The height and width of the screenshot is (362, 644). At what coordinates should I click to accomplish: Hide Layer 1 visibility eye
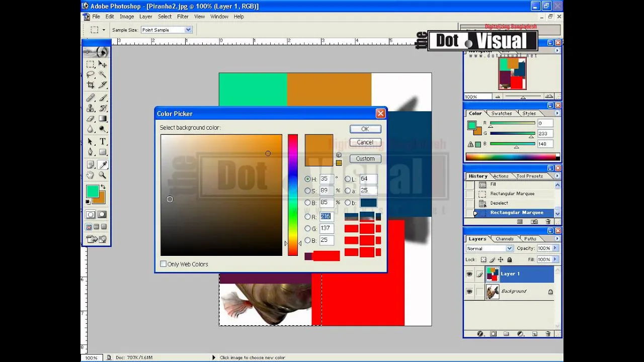[469, 274]
